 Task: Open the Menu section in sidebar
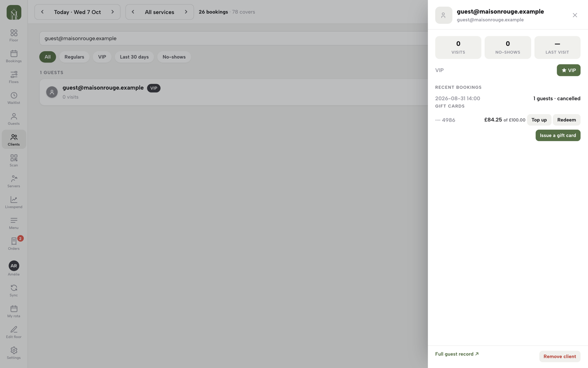tap(14, 223)
